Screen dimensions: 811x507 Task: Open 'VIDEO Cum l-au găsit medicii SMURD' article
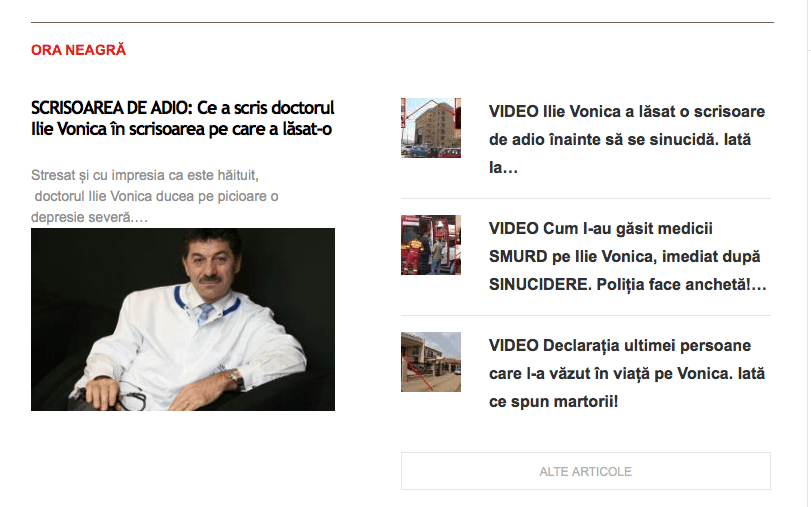coord(627,257)
